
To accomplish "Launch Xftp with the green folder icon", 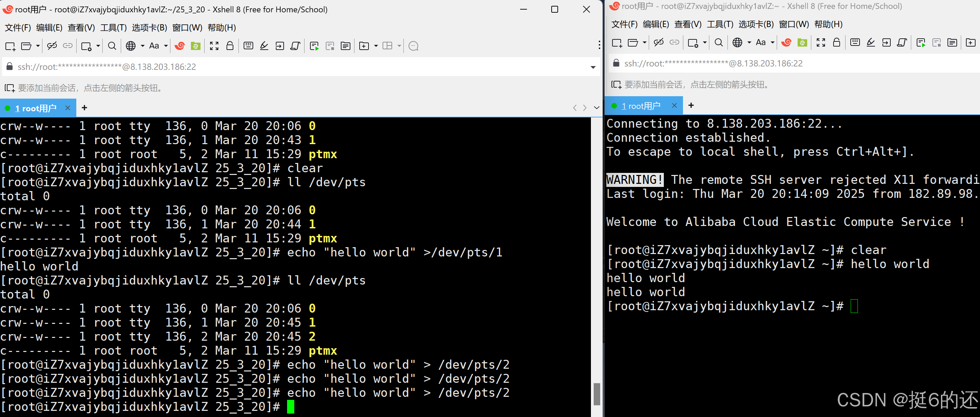I will click(195, 46).
